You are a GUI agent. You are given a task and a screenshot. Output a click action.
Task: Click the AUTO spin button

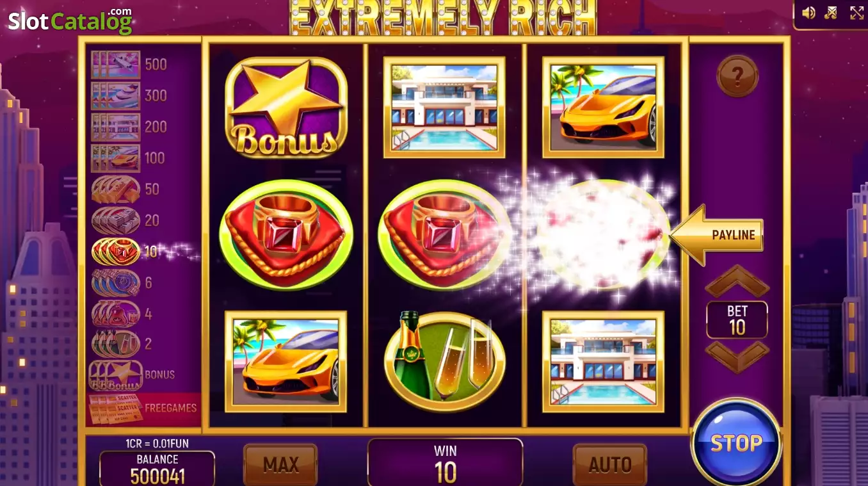tap(609, 464)
